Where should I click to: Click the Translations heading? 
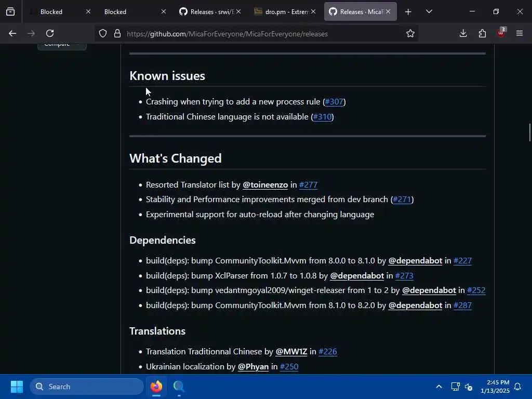pyautogui.click(x=157, y=331)
